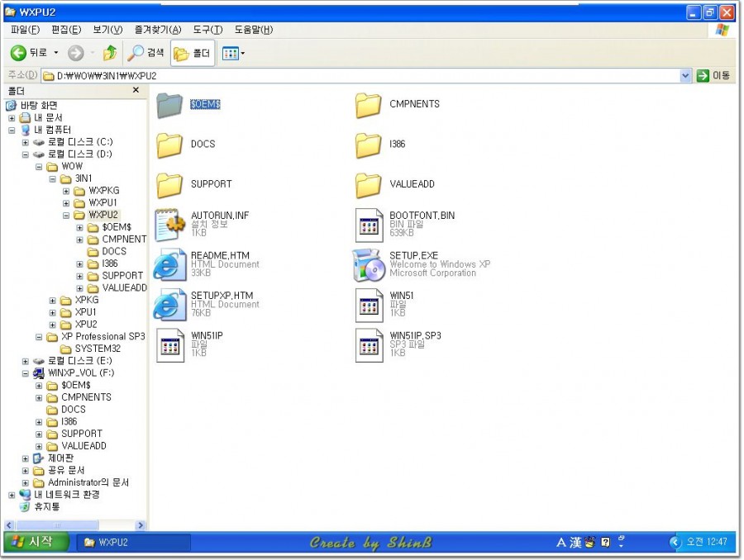The width and height of the screenshot is (744, 560).
Task: Expand the WXPKG folder in tree
Action: coord(66,191)
